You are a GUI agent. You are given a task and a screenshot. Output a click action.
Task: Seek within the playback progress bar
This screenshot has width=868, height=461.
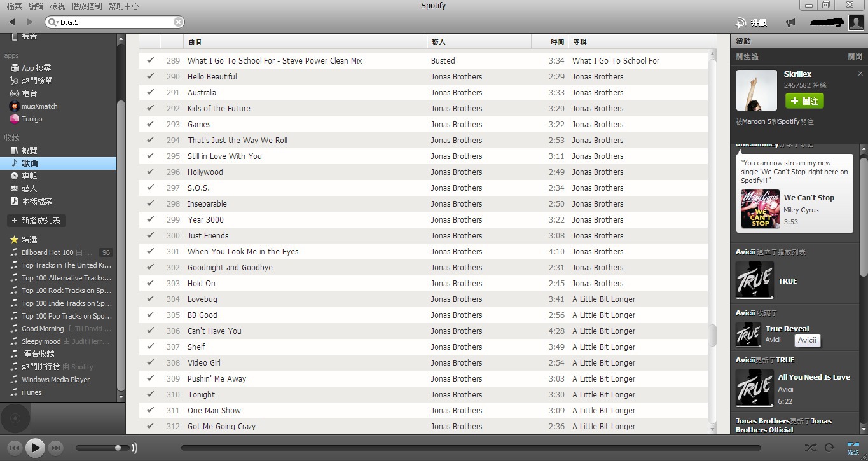click(471, 448)
